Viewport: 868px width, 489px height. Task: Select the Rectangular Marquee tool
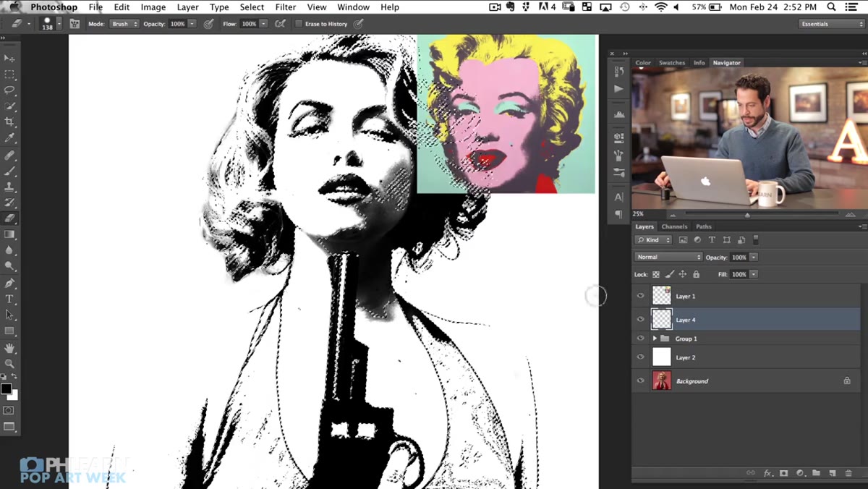[9, 75]
